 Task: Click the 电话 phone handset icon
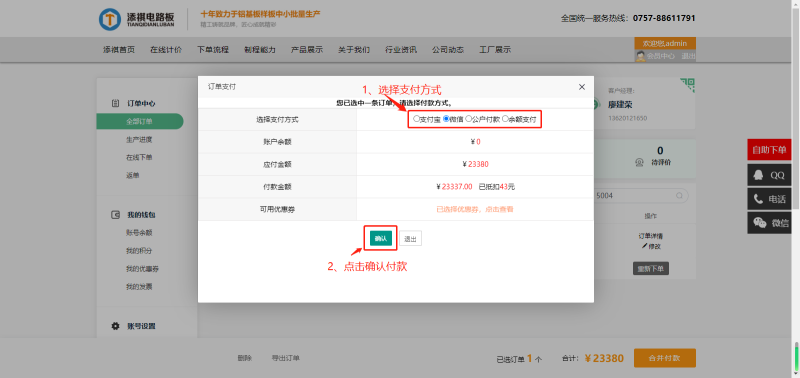click(759, 199)
